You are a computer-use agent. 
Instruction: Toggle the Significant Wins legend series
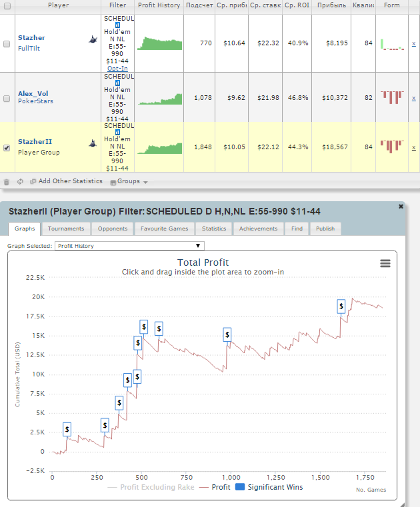269,487
